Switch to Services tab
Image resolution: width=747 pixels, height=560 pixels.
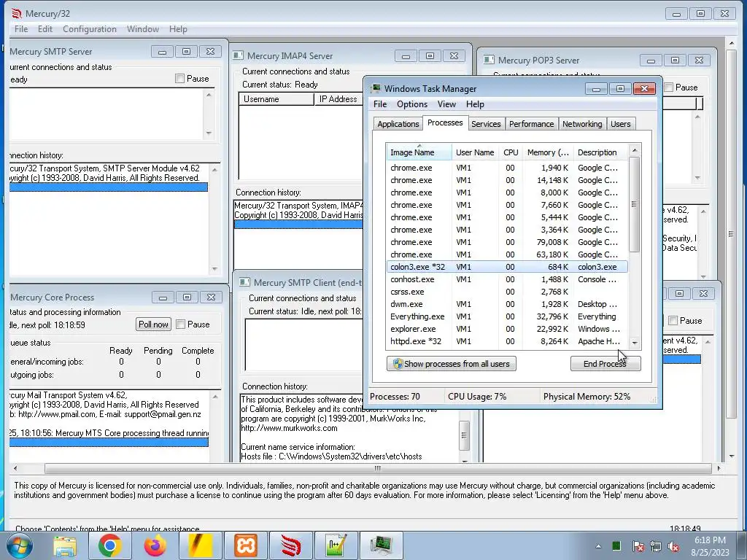tap(486, 124)
